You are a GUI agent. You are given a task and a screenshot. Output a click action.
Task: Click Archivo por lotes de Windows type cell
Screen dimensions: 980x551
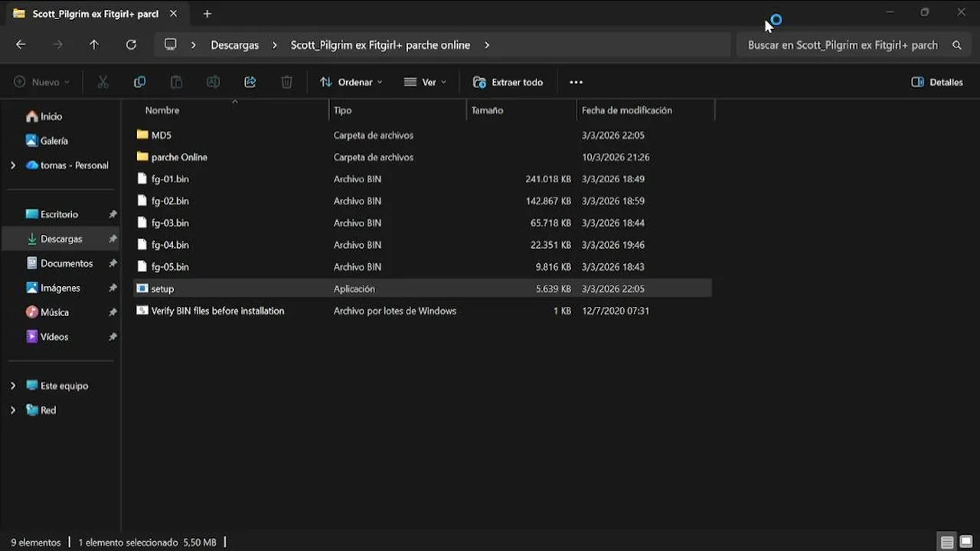[395, 311]
